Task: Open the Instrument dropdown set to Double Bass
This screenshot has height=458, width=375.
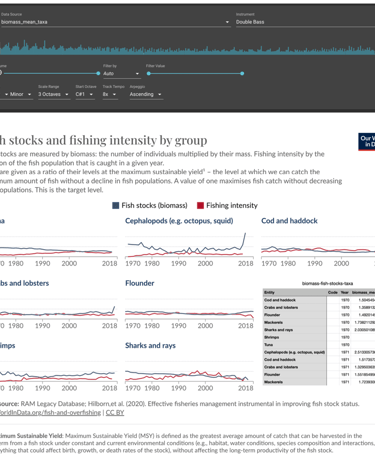Action: (305, 22)
